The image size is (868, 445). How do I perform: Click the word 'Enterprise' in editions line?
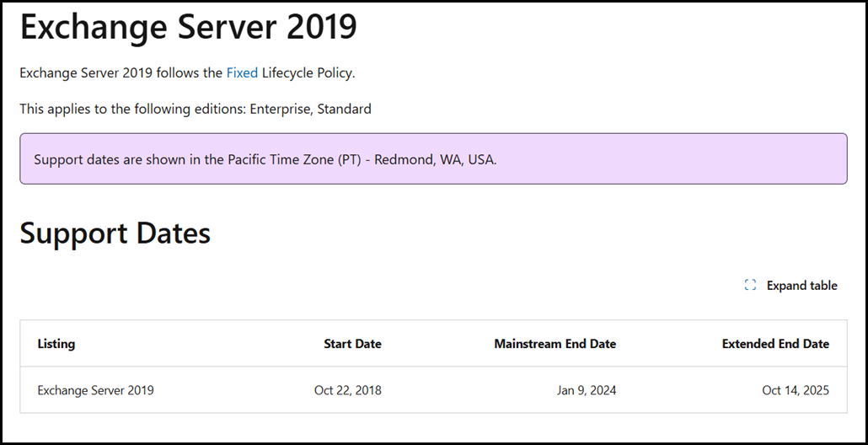280,109
